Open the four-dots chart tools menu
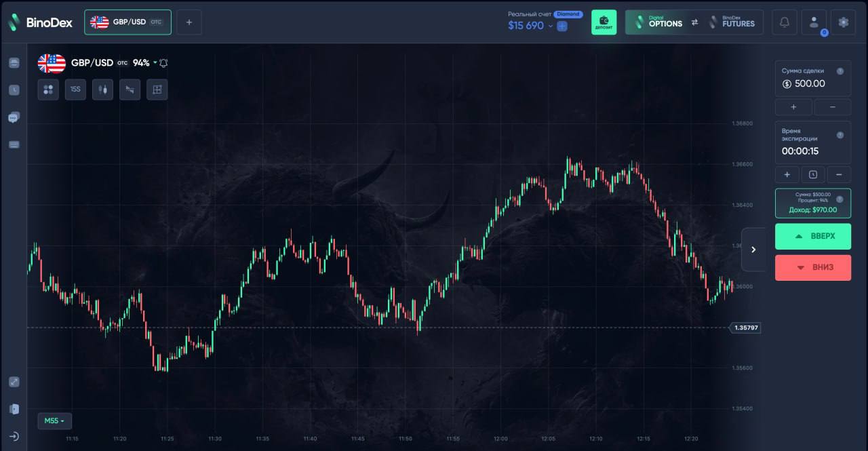The height and width of the screenshot is (451, 868). pos(48,90)
